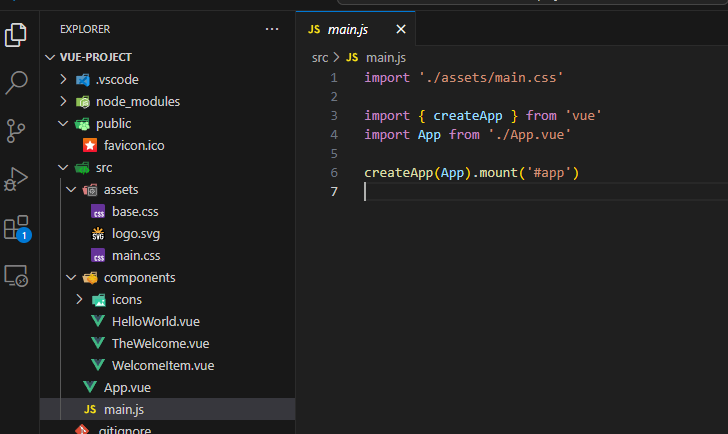Image resolution: width=728 pixels, height=434 pixels.
Task: Open the Explorer view in the activity bar
Action: click(16, 35)
